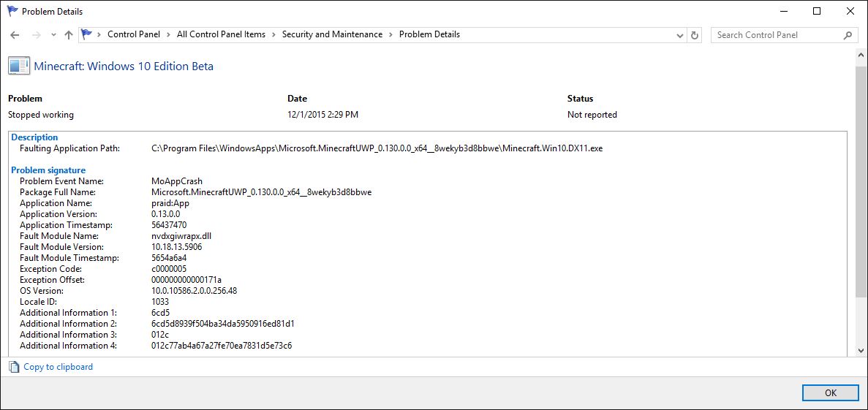The height and width of the screenshot is (410, 868).
Task: Click Minecraft: Windows 10 Edition Beta heading
Action: 124,66
